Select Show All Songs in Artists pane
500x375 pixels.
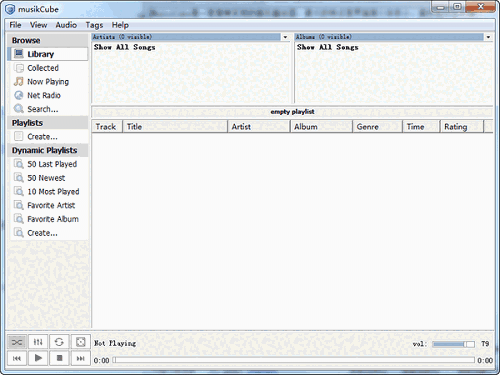[x=124, y=47]
